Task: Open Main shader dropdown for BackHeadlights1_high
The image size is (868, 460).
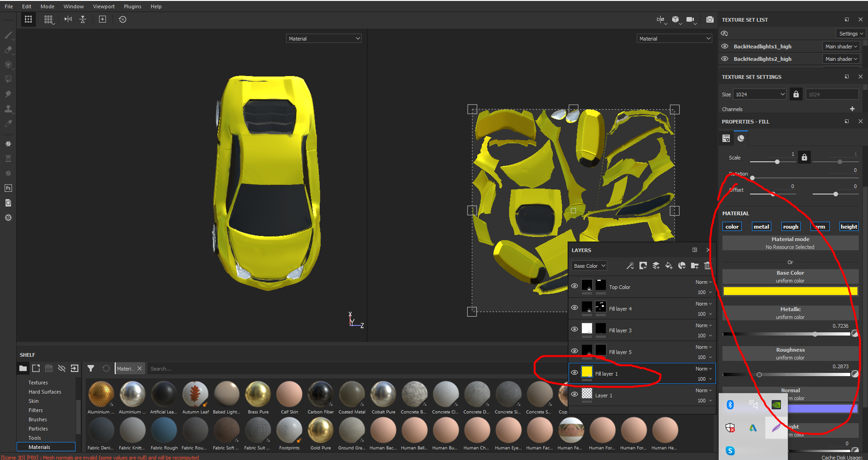Action: pyautogui.click(x=841, y=46)
